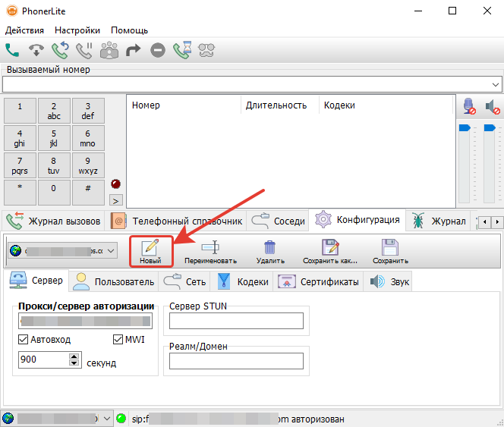Expand the Вызываемый номер dropdown

[496, 84]
